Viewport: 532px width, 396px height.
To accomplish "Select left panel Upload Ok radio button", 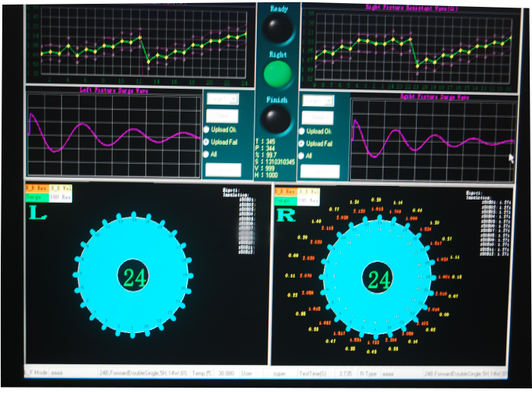I will click(206, 130).
